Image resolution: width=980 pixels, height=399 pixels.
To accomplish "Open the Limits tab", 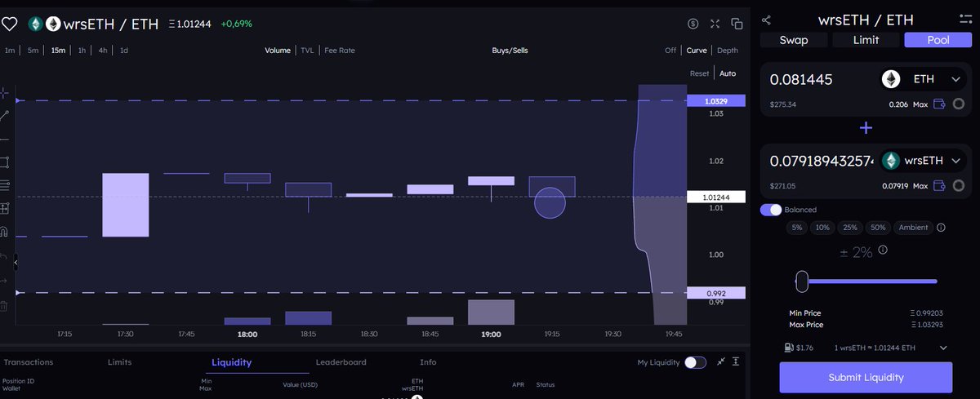I will [119, 362].
